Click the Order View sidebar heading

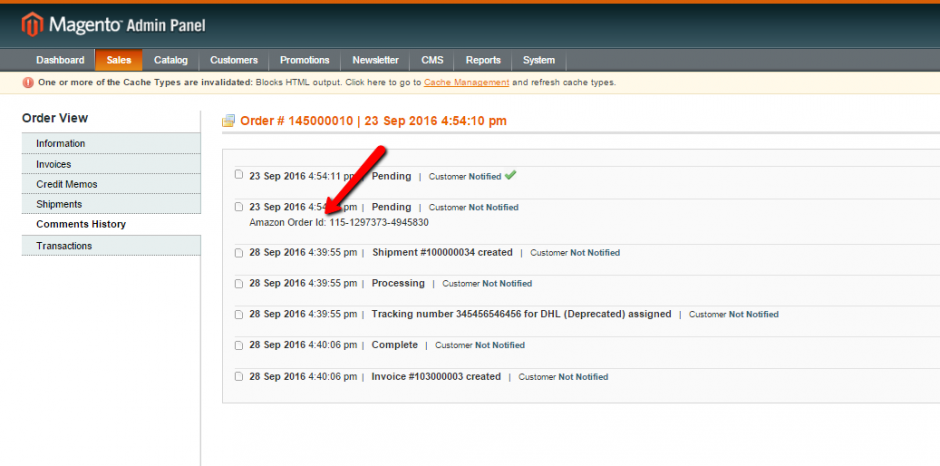coord(55,118)
